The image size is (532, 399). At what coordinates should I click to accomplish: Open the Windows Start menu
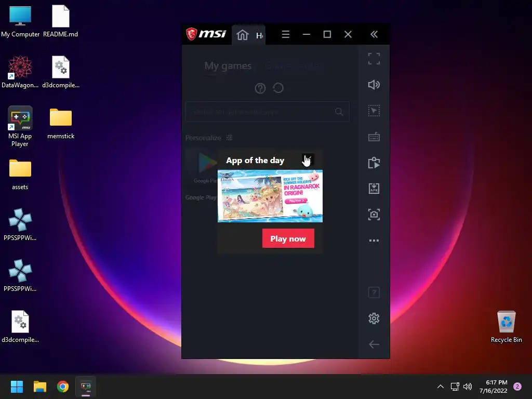17,387
